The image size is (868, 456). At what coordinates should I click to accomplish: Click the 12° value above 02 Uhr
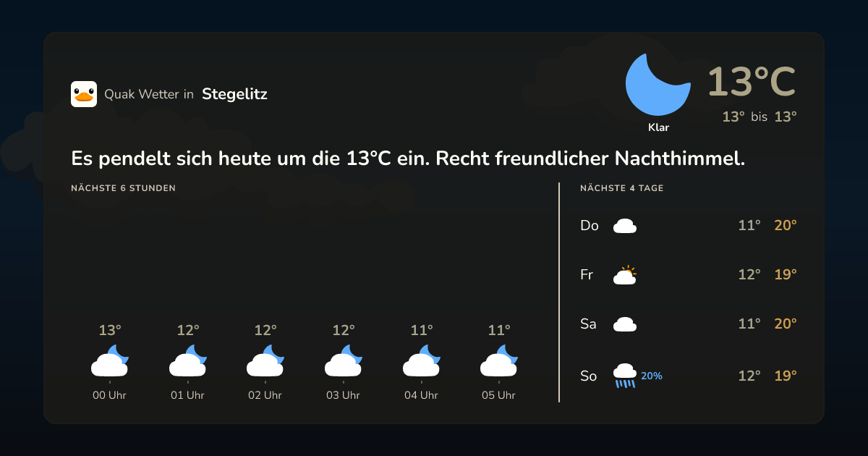coord(265,331)
